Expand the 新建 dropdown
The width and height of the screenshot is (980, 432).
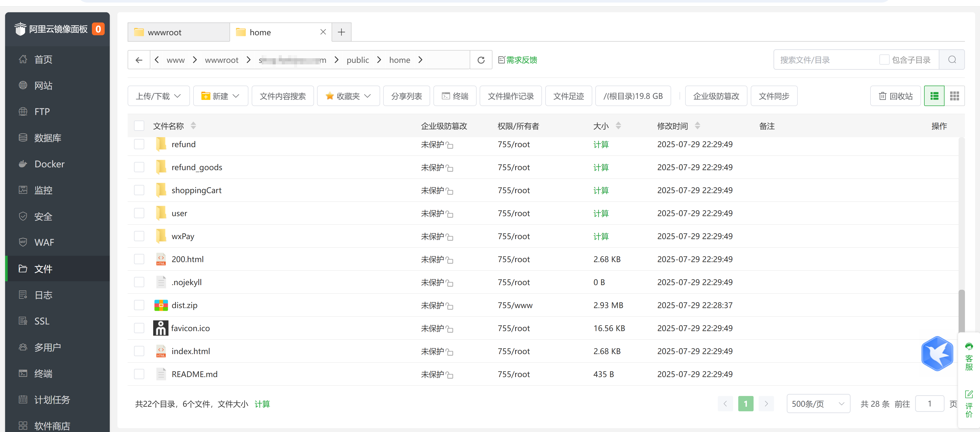220,96
